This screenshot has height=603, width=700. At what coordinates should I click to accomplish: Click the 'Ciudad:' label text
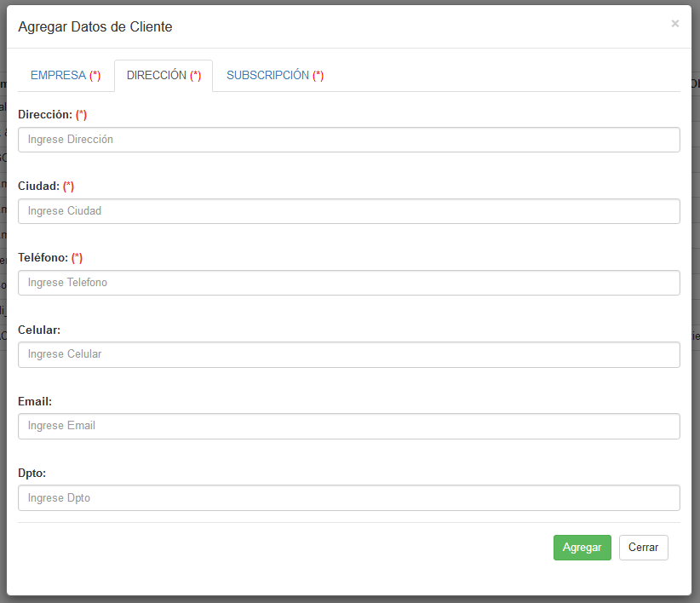(x=38, y=186)
